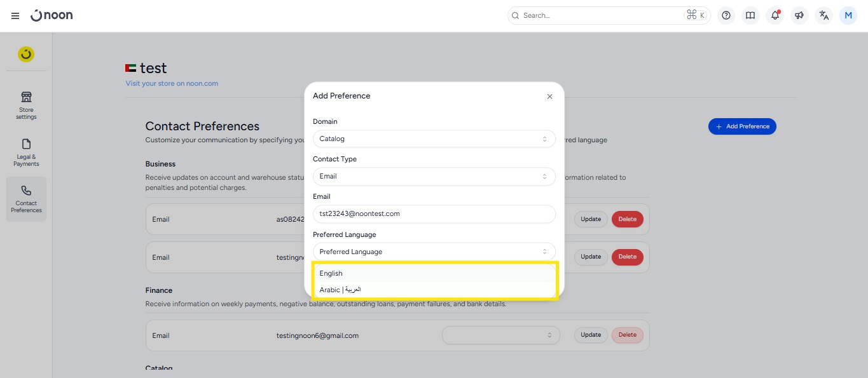Focus the Search bar at top

point(601,16)
